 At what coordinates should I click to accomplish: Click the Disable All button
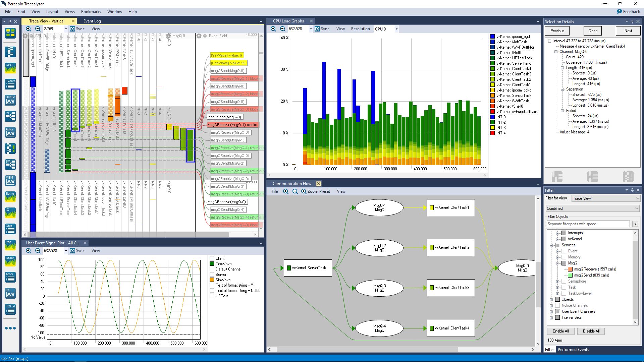[x=591, y=331]
